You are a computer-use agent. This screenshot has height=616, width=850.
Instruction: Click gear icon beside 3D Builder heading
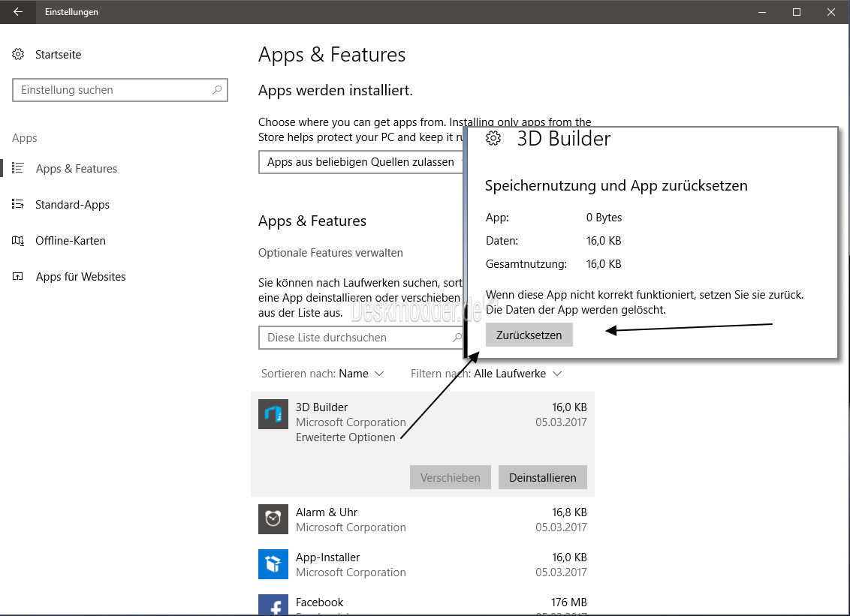tap(493, 139)
